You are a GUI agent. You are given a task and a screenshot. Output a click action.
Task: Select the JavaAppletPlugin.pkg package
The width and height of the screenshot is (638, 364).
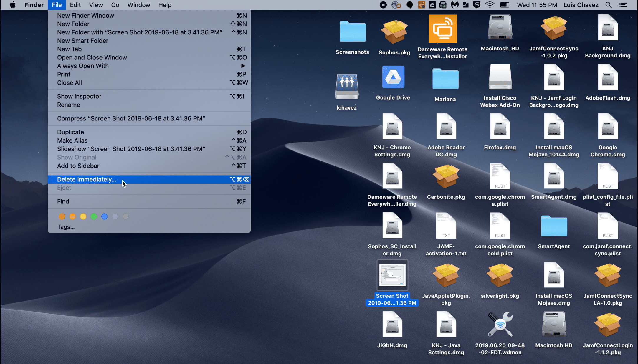tap(446, 275)
